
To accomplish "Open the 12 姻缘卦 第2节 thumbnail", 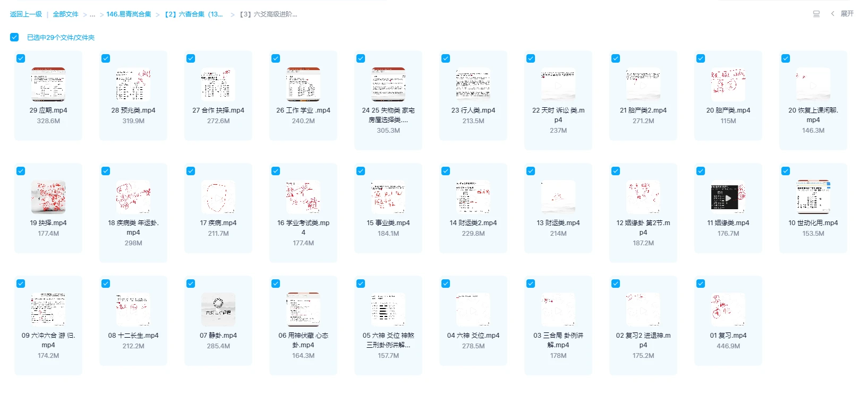I will (643, 197).
